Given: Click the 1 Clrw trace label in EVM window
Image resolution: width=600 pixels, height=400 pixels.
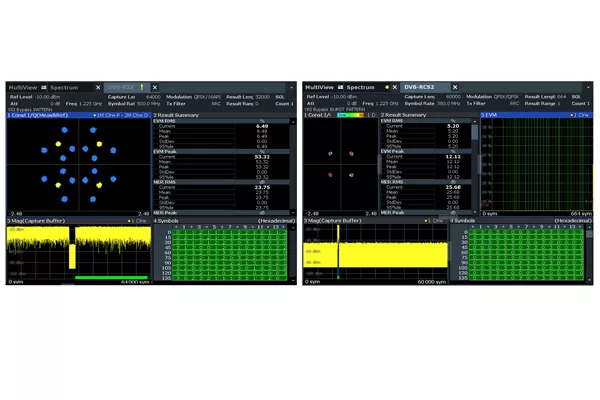Looking at the screenshot, I should coord(579,115).
